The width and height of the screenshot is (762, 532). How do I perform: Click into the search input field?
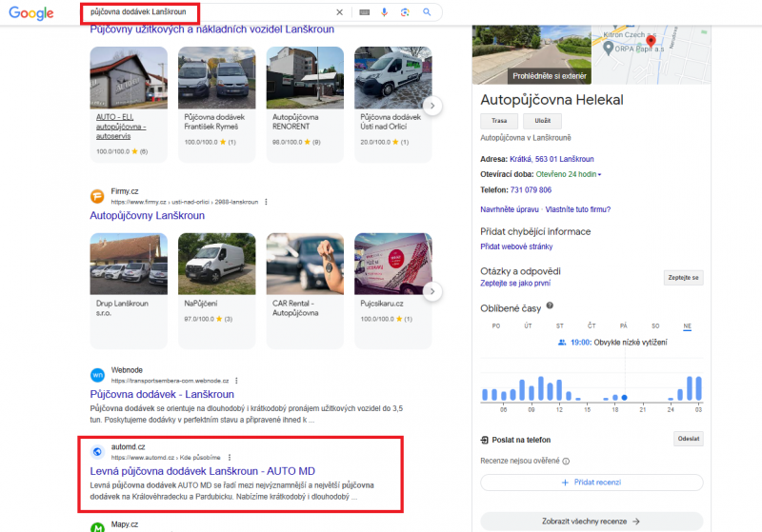pyautogui.click(x=209, y=12)
